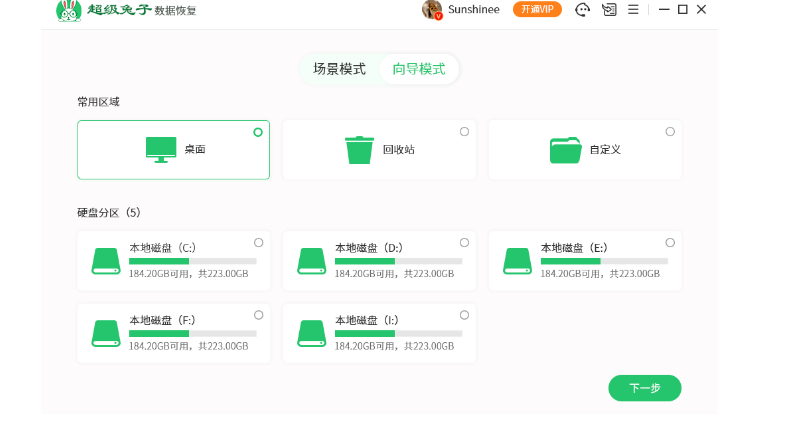
Task: Open customer service chat icon
Action: pos(583,10)
